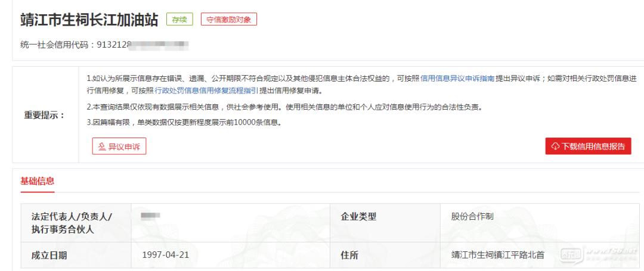Download the credit report via 下载信用信息报告
Viewport: 644px width, 271px height.
(x=588, y=146)
